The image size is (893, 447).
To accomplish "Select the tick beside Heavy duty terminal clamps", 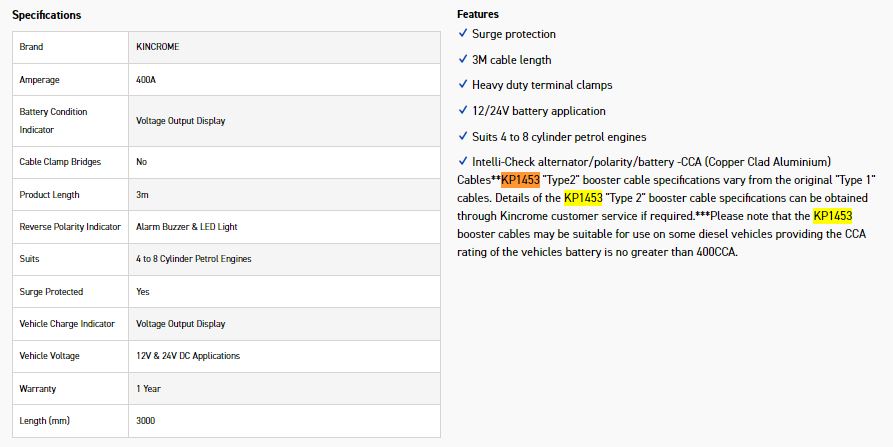I will tap(462, 84).
